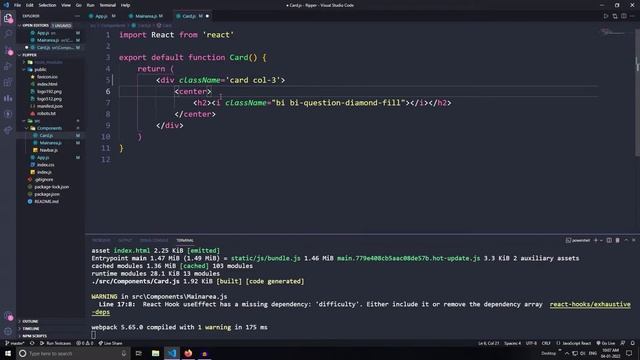Open the Terminal menu
640x360 pixels.
107,5
